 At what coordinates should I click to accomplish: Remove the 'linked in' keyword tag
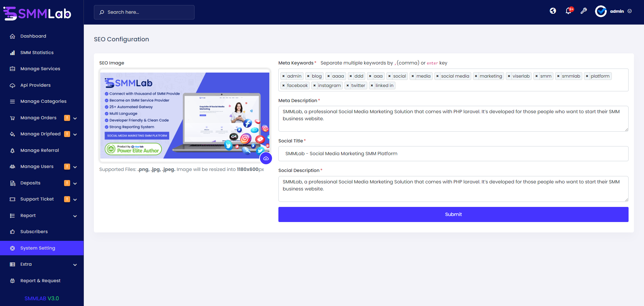[x=372, y=86]
